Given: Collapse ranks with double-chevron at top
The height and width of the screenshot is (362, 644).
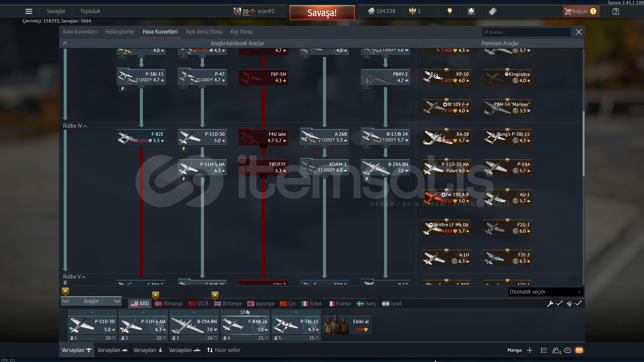Looking at the screenshot, I should [65, 44].
